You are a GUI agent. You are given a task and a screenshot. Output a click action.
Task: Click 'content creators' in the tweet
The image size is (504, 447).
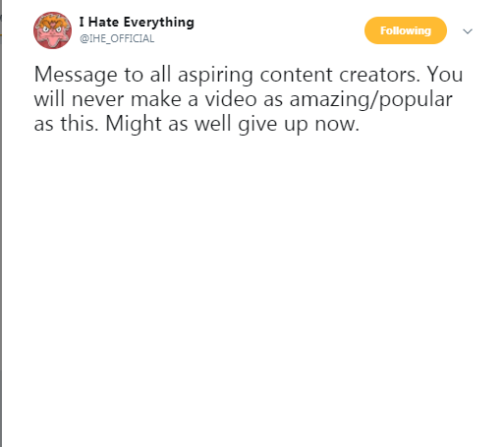click(340, 75)
